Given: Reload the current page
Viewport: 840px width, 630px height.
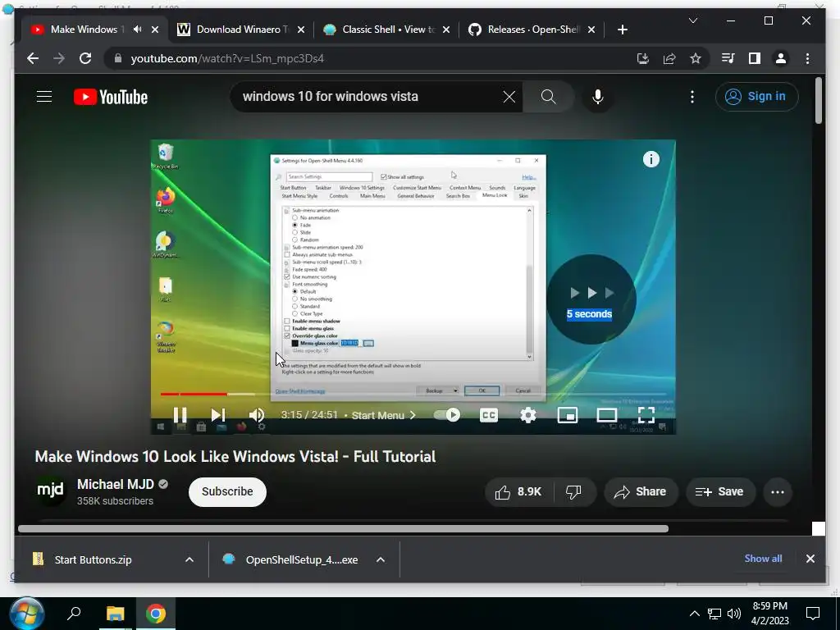Looking at the screenshot, I should 85,58.
